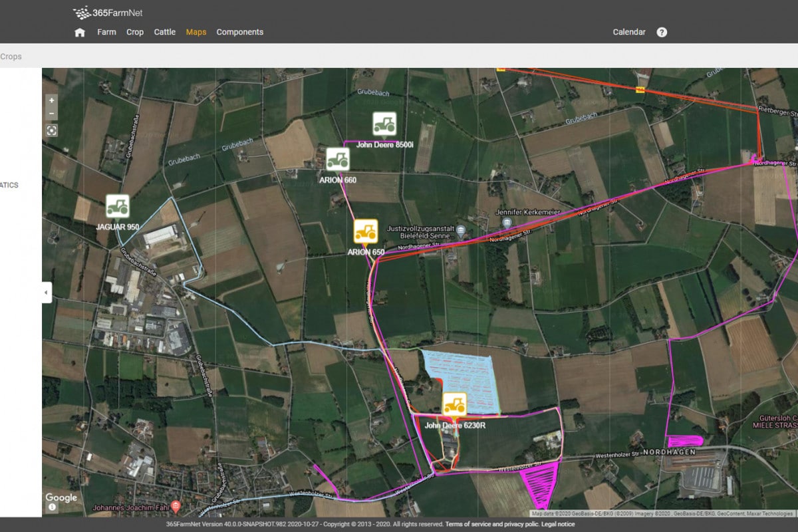Click the help question mark icon

(662, 32)
